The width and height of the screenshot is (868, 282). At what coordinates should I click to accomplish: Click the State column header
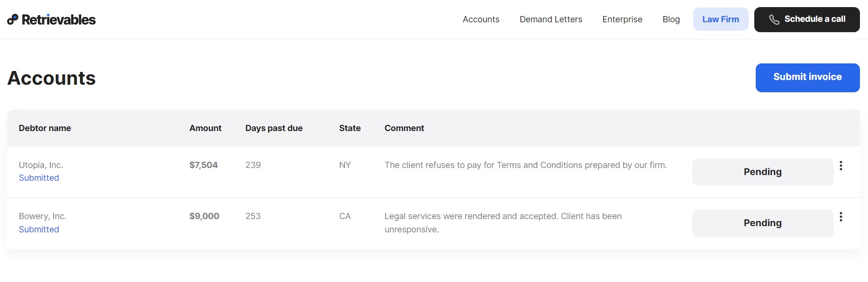(x=350, y=128)
